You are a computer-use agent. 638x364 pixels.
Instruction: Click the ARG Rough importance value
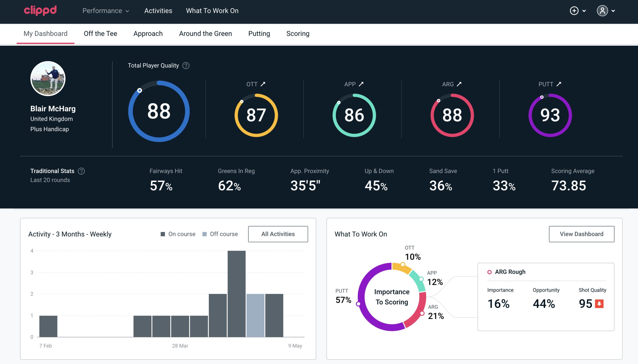click(499, 303)
